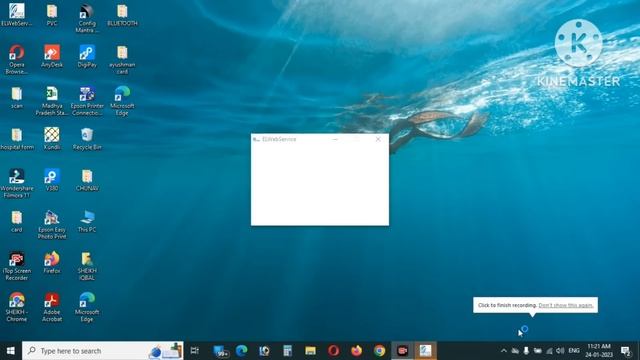The width and height of the screenshot is (640, 360).
Task: Open Google Chrome from the taskbar
Action: [380, 351]
